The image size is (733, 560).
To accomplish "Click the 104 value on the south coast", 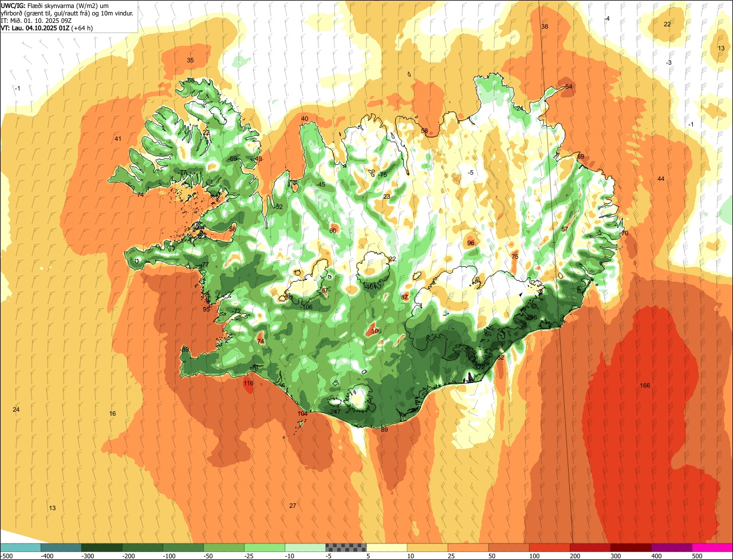I will click(302, 413).
